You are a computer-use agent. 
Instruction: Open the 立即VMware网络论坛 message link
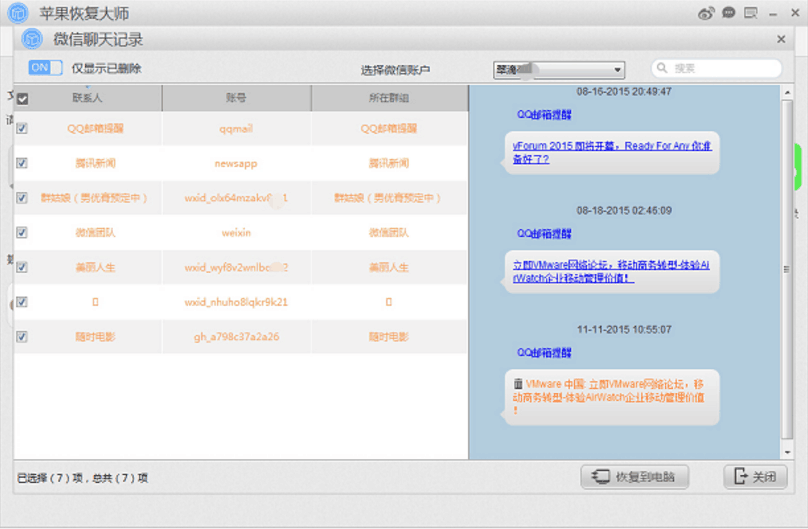611,271
